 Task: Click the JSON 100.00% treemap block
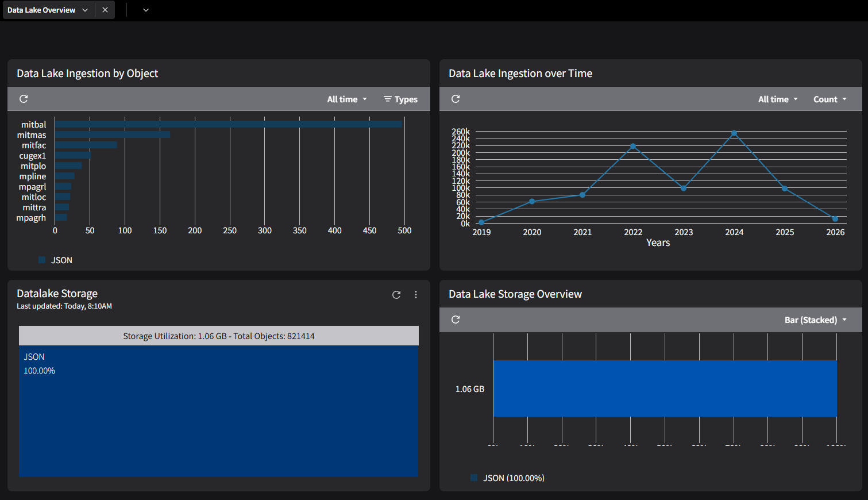pyautogui.click(x=218, y=411)
